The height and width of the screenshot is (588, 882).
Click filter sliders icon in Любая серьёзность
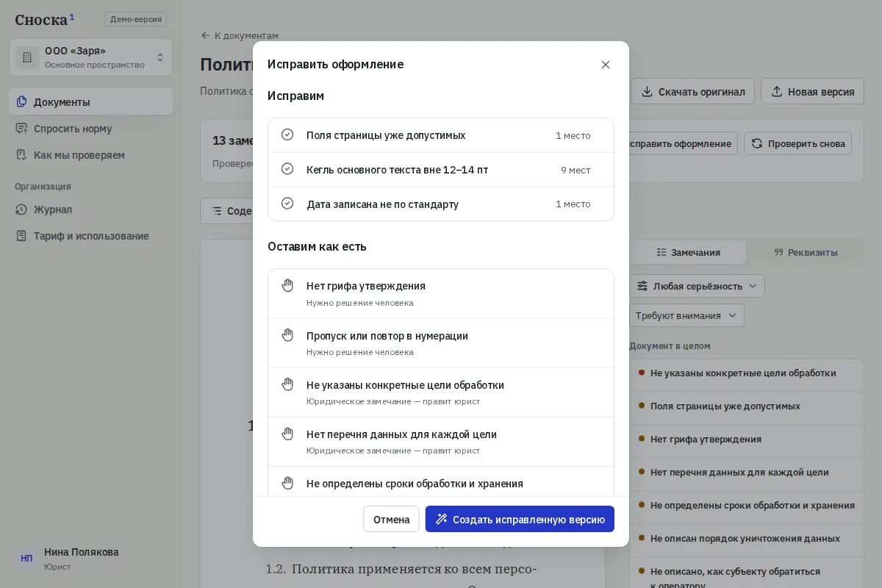(642, 286)
